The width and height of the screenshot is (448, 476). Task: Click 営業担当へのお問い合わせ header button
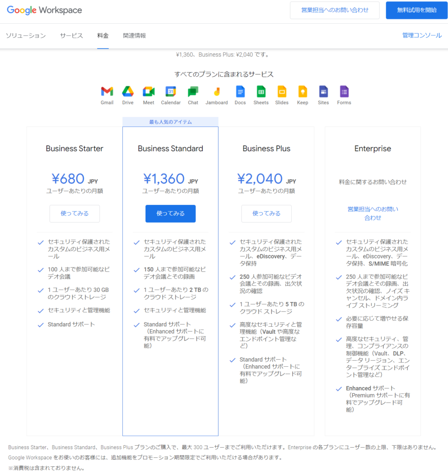tap(334, 10)
